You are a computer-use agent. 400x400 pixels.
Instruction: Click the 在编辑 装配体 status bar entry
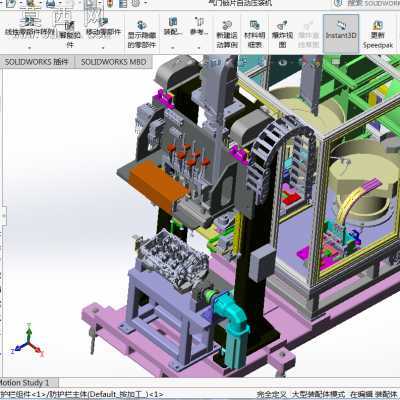click(x=375, y=394)
